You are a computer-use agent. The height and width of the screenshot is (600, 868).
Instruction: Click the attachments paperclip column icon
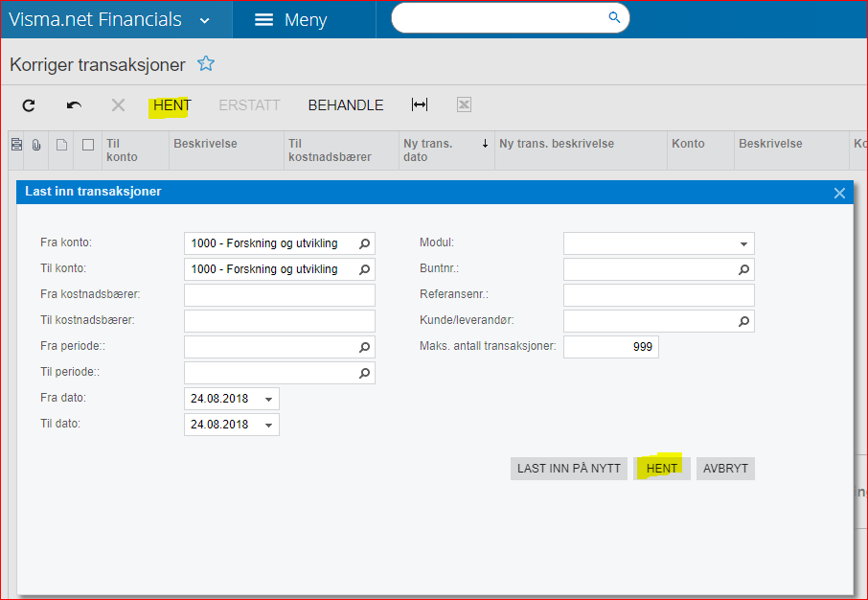[36, 145]
